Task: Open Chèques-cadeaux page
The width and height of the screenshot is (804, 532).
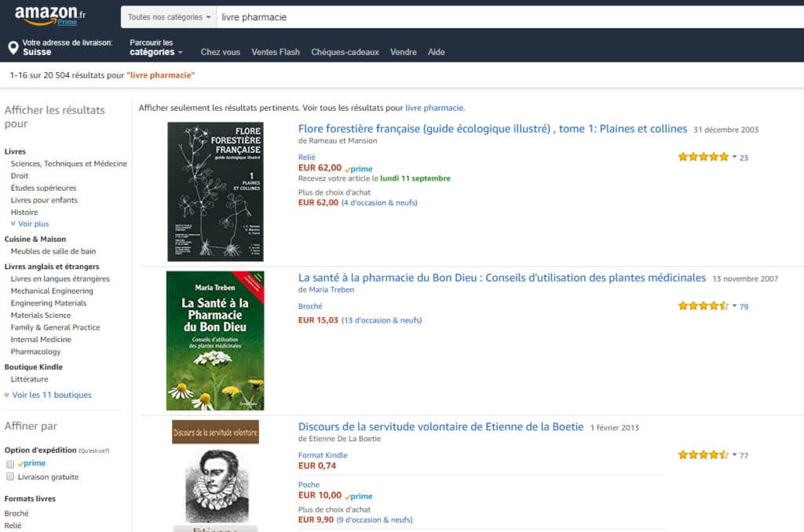Action: 345,52
